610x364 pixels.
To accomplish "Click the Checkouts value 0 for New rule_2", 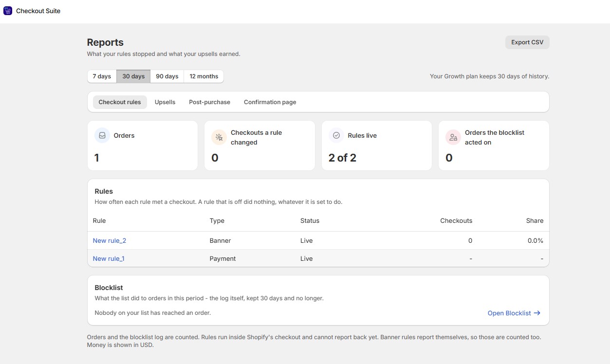I will (470, 240).
